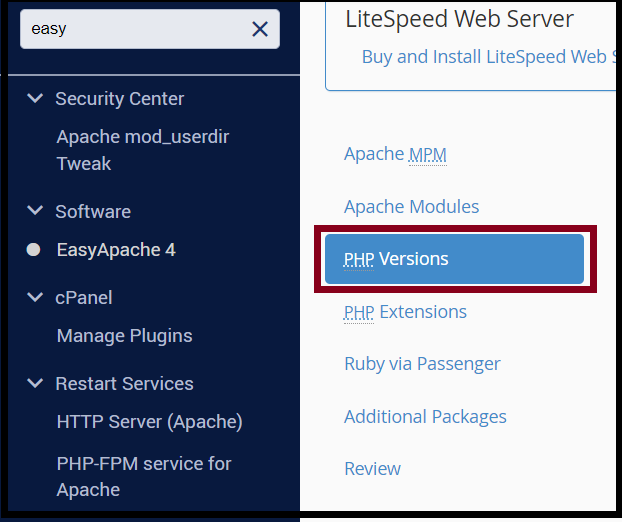622x522 pixels.
Task: Clear the search field with the X icon
Action: (260, 29)
